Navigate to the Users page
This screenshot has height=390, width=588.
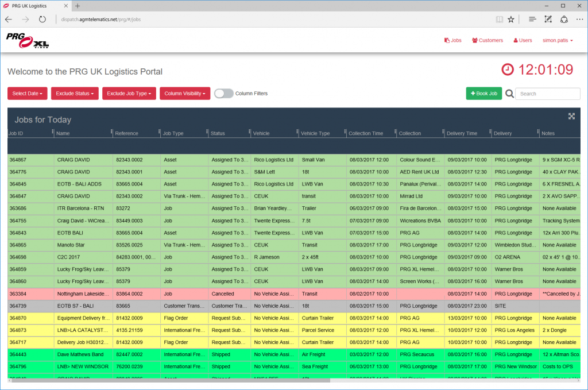coord(522,40)
